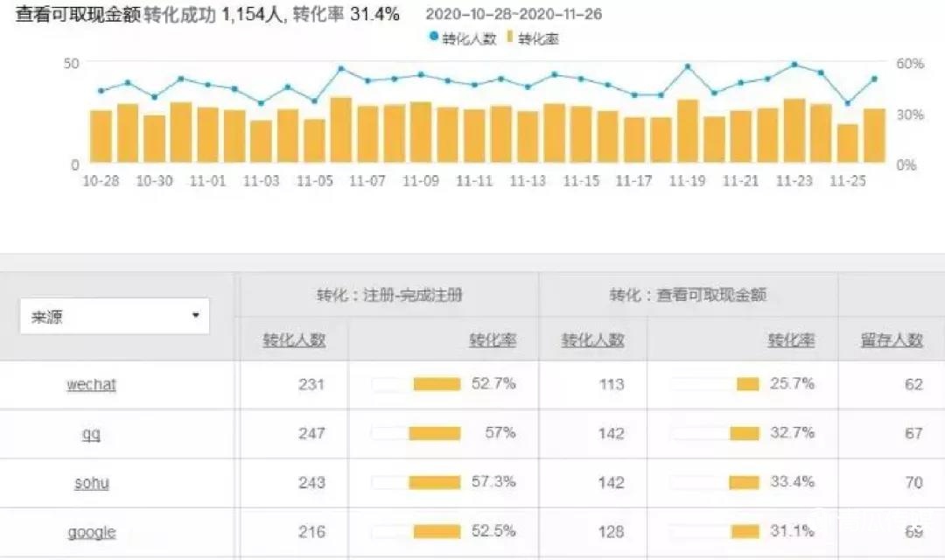Image resolution: width=945 pixels, height=560 pixels.
Task: Sort by 转化人数 under 注册-完成注册
Action: pyautogui.click(x=294, y=340)
